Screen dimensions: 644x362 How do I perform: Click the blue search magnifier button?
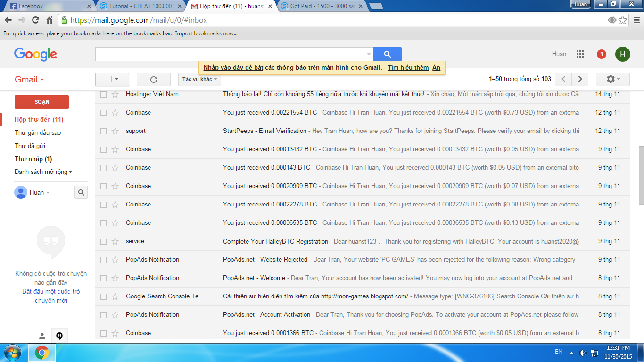388,54
